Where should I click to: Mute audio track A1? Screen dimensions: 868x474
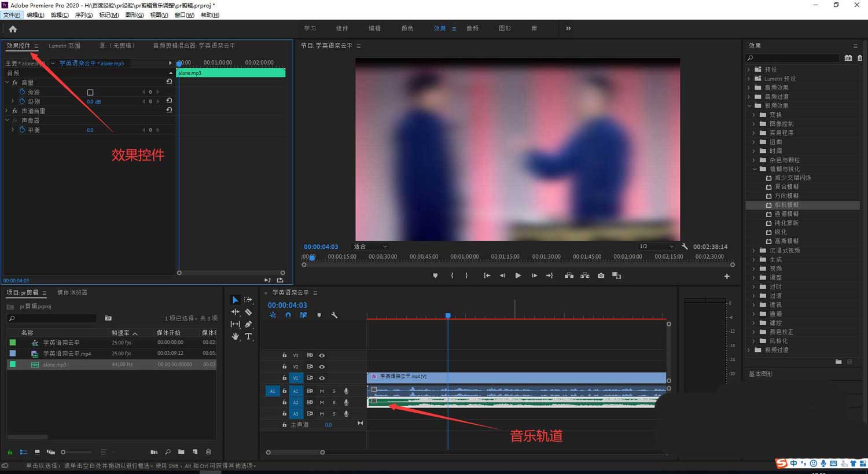tap(322, 391)
